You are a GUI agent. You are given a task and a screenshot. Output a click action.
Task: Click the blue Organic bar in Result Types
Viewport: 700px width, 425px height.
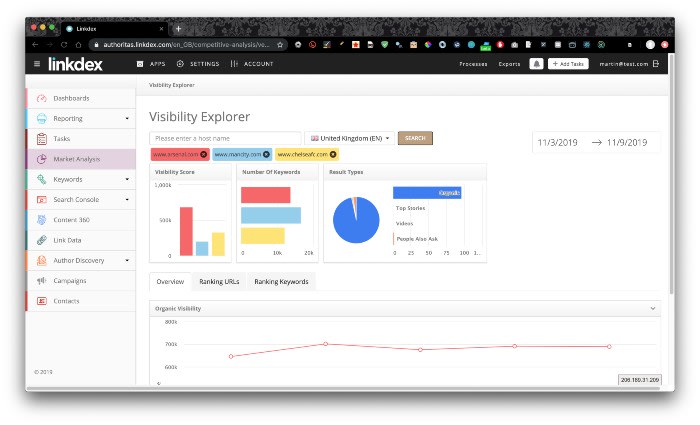[x=427, y=193]
